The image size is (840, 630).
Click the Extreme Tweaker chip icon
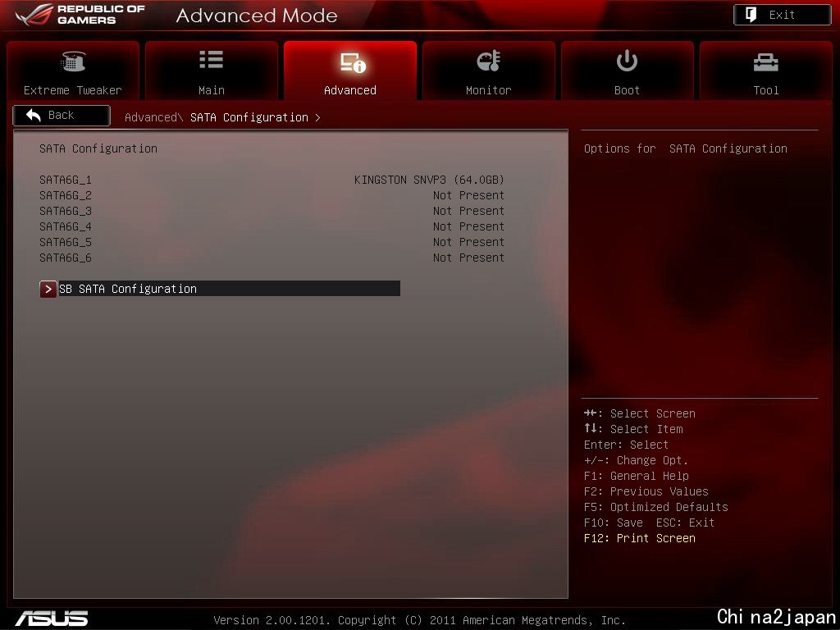coord(73,61)
